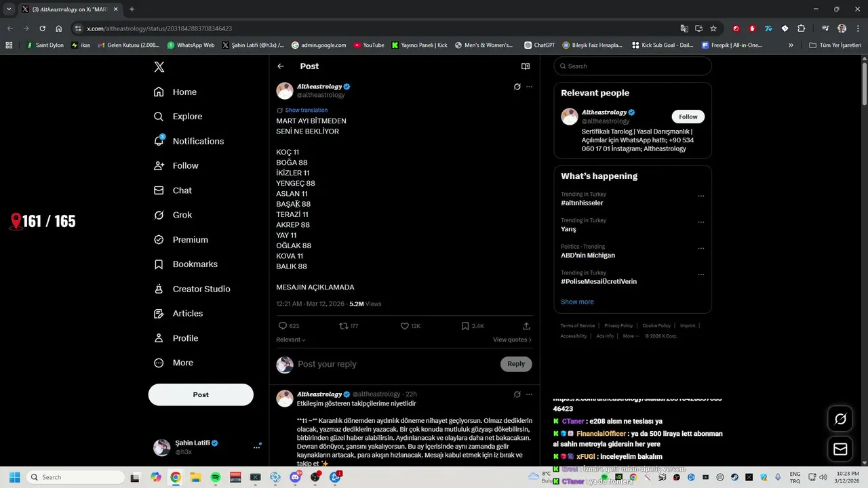Viewport: 868px width, 488px height.
Task: Open the floating Grok button
Action: pos(840,419)
